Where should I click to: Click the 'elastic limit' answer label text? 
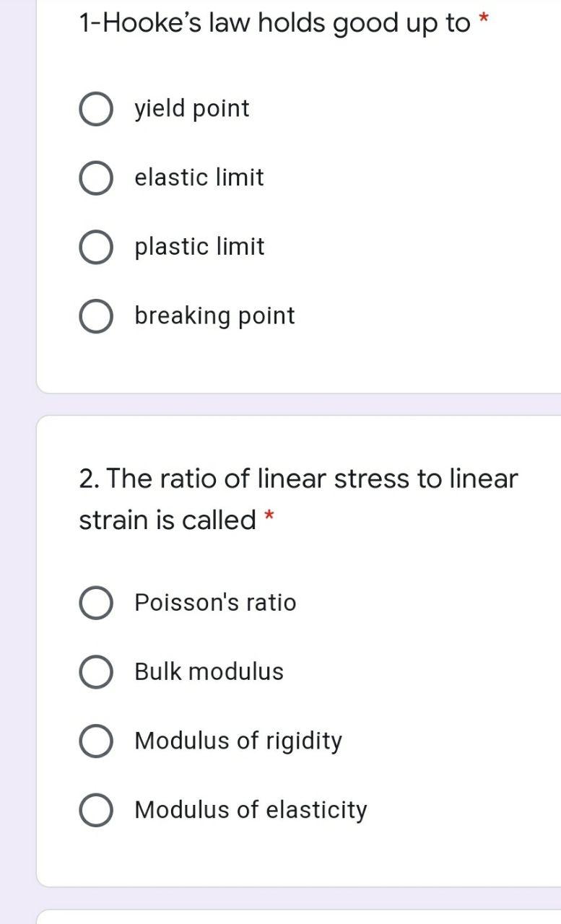point(199,178)
